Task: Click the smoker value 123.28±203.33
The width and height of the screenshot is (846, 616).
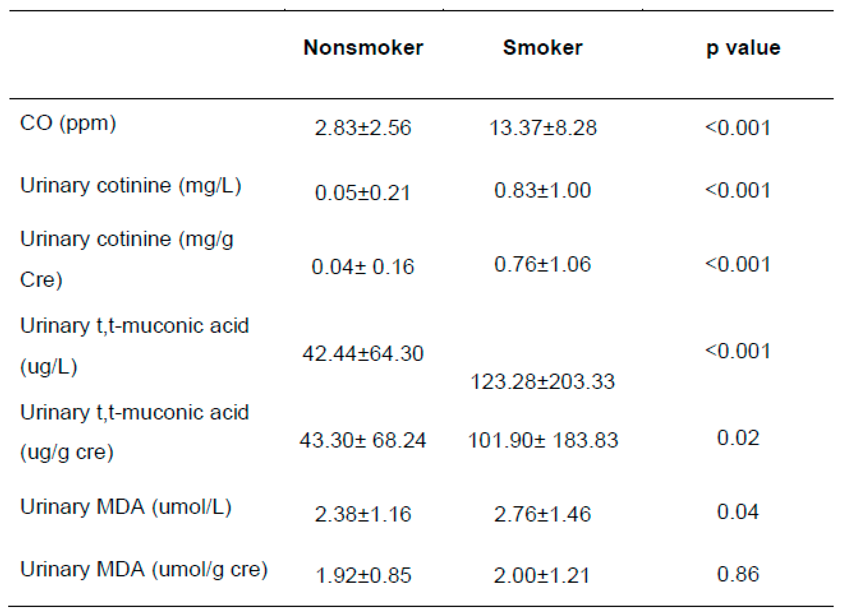Action: 542,382
